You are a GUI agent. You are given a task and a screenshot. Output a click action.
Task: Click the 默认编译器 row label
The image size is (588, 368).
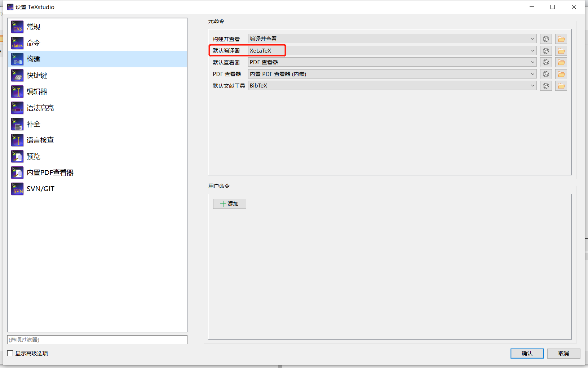click(226, 51)
